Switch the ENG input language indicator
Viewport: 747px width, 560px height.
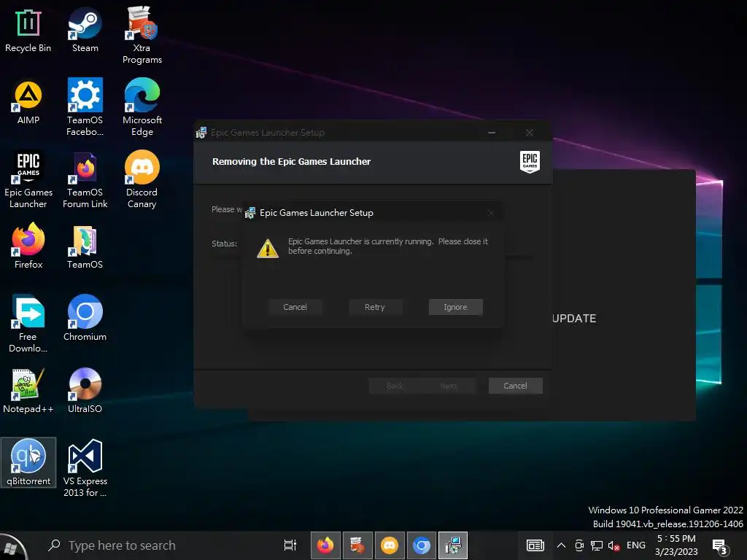pyautogui.click(x=635, y=545)
